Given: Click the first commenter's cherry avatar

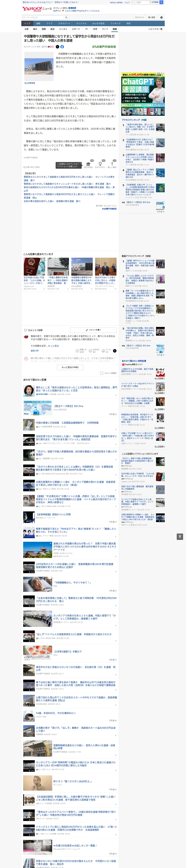Looking at the screenshot, I should (x=26, y=337).
